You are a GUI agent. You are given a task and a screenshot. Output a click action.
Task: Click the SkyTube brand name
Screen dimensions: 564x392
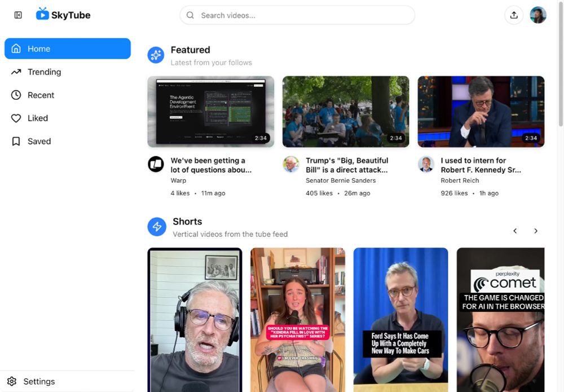(71, 15)
